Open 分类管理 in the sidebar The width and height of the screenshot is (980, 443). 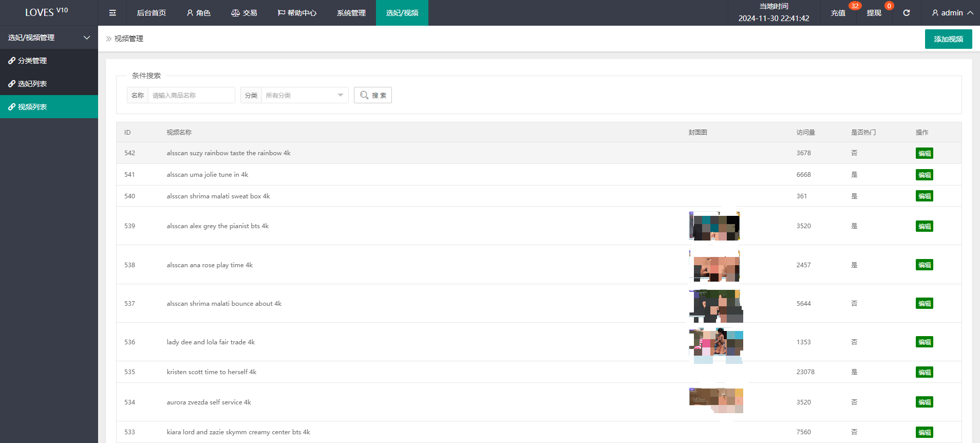(x=32, y=61)
